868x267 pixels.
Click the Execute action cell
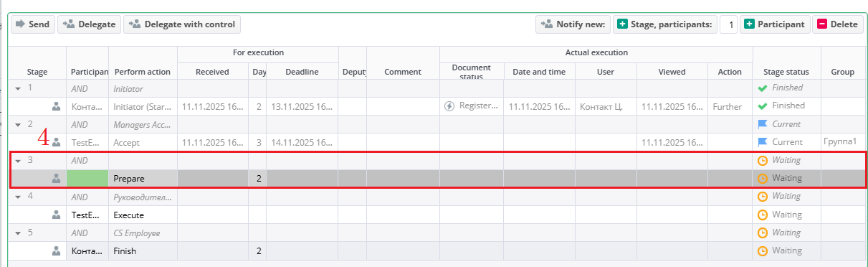(143, 215)
